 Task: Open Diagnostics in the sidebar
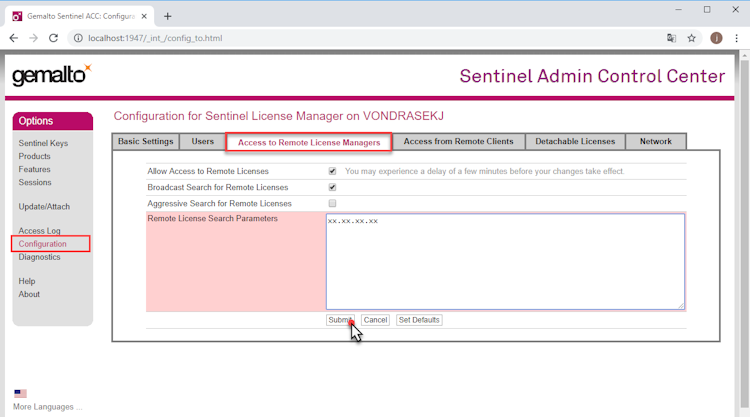(x=39, y=257)
